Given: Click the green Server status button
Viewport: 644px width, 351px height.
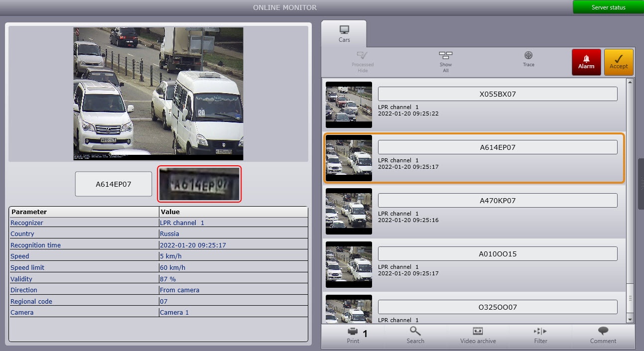Looking at the screenshot, I should pyautogui.click(x=608, y=7).
